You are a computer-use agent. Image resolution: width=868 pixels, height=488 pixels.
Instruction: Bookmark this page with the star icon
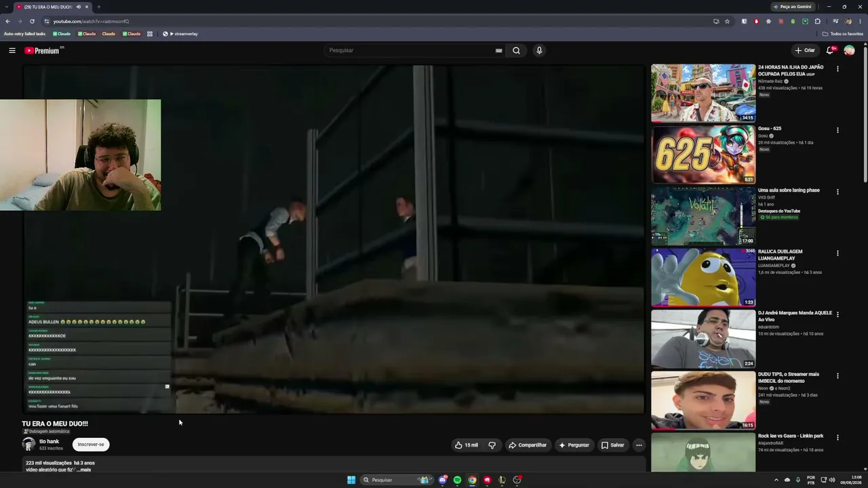(727, 21)
